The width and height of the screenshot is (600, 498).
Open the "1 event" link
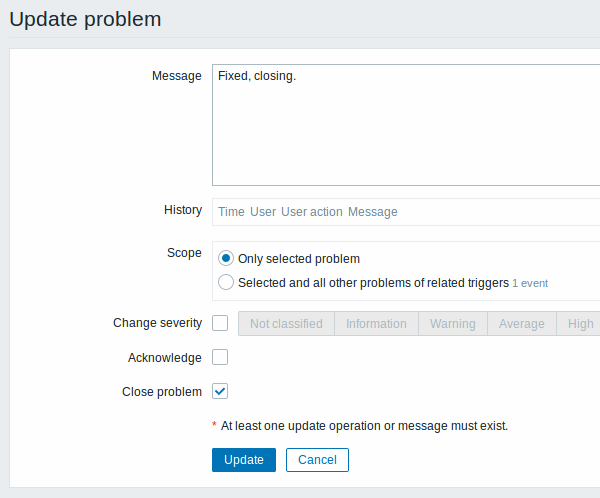click(530, 283)
